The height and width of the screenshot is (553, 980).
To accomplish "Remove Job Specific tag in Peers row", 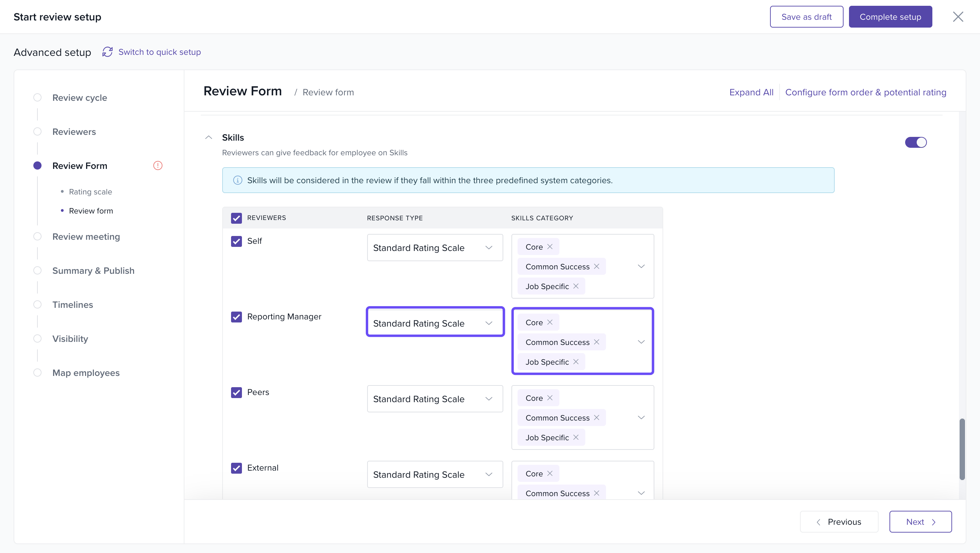I will point(576,437).
